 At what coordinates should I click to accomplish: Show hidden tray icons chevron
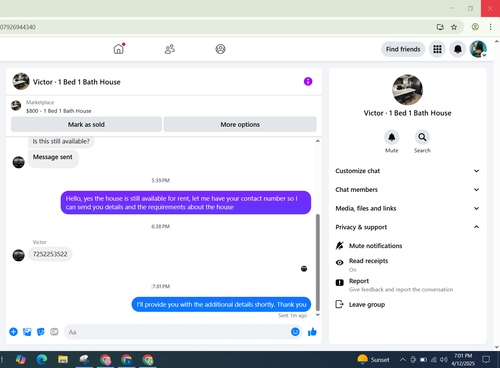[403, 360]
